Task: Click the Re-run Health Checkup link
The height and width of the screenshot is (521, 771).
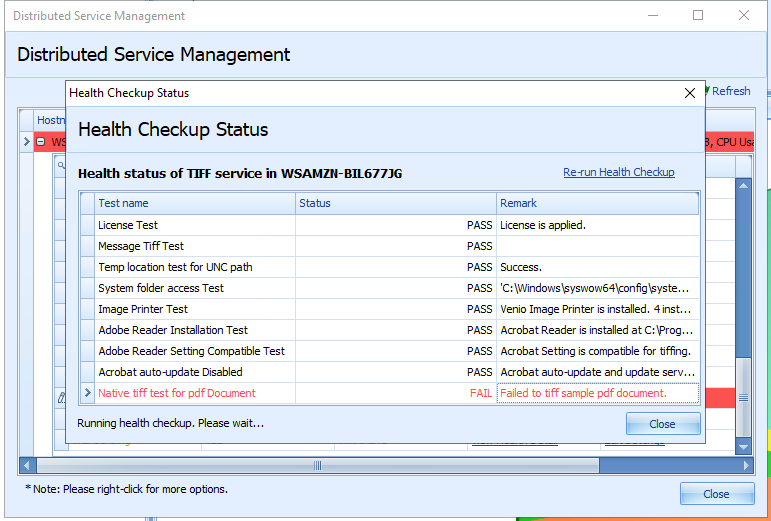Action: click(619, 172)
